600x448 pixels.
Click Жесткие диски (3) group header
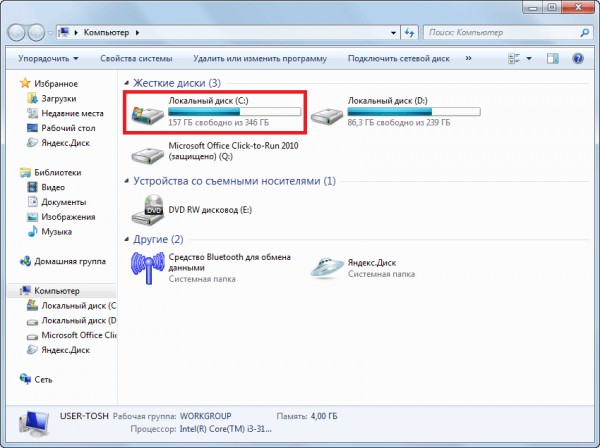[177, 83]
